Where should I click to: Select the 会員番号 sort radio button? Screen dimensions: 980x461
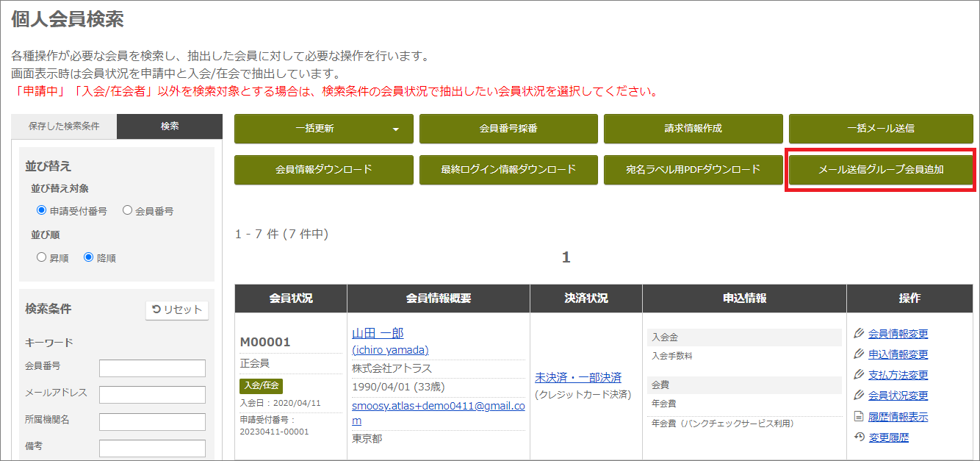pyautogui.click(x=128, y=210)
